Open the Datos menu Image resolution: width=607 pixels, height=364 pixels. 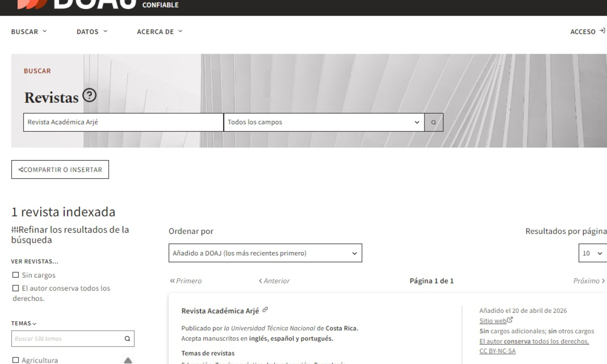click(x=92, y=32)
